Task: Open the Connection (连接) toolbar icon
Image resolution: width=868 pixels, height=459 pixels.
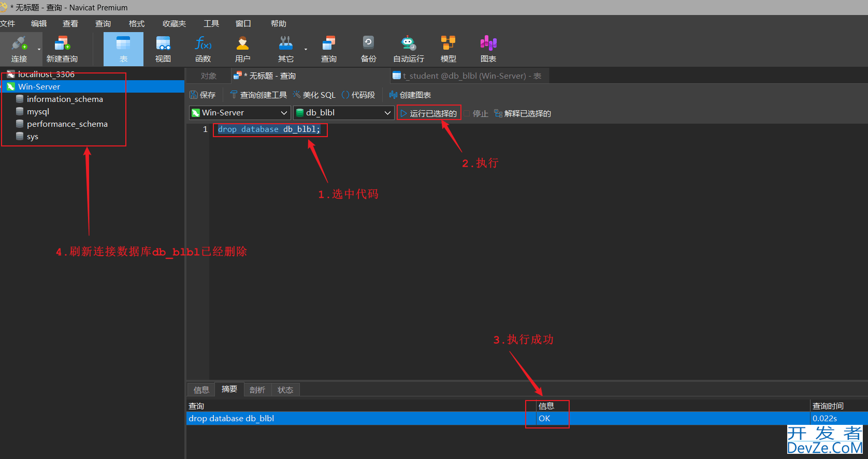Action: [x=19, y=49]
